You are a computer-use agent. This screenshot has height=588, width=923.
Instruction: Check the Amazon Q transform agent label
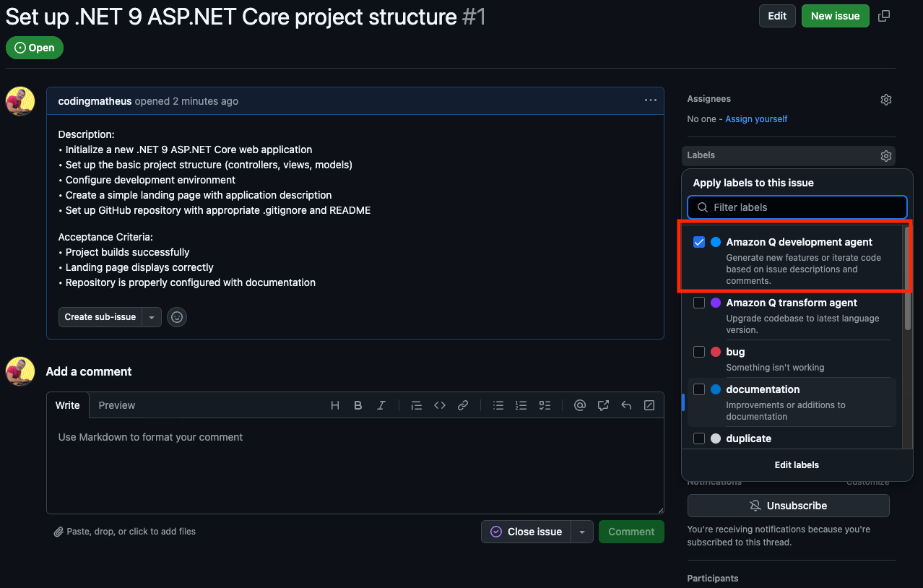(x=699, y=303)
